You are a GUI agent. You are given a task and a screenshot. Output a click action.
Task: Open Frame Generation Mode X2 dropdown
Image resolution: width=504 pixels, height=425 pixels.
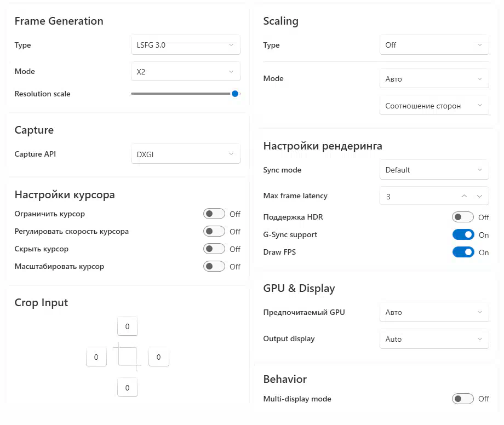pos(186,71)
